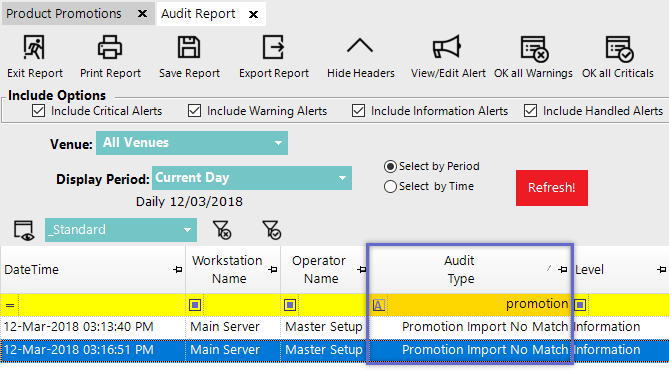This screenshot has width=669, height=375.
Task: Click the view layout eye icon
Action: pos(24,231)
